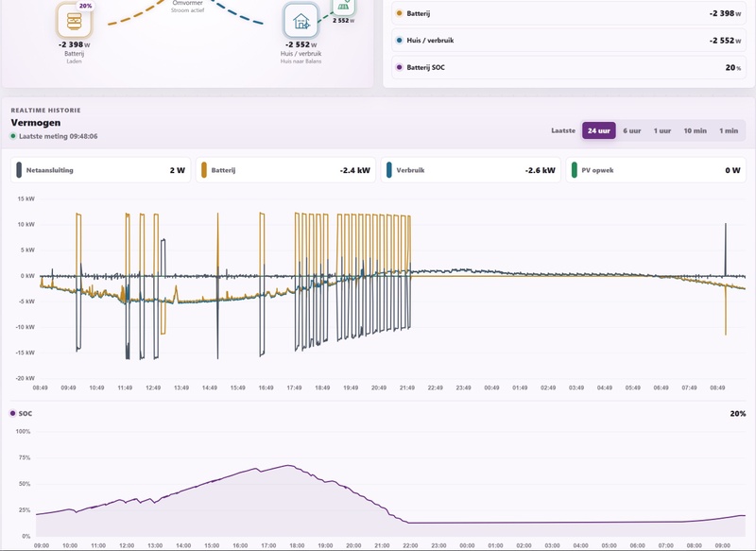Click the Laatste meting 09:48:06 text
This screenshot has height=551, width=756.
pos(59,136)
